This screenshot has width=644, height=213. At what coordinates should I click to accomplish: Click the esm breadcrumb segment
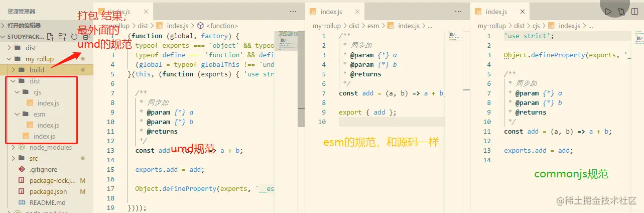point(373,26)
